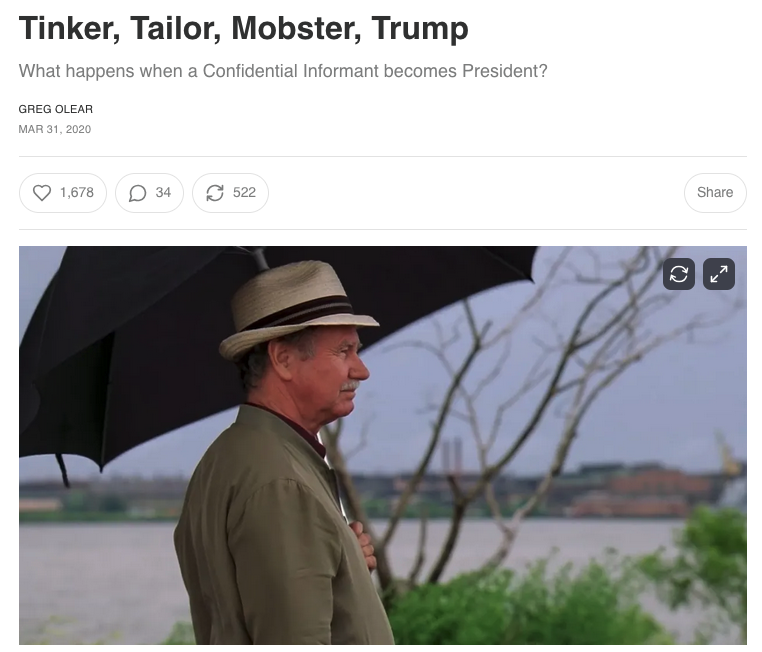Expand the image to fullscreen view
The width and height of the screenshot is (762, 652).
tap(719, 274)
